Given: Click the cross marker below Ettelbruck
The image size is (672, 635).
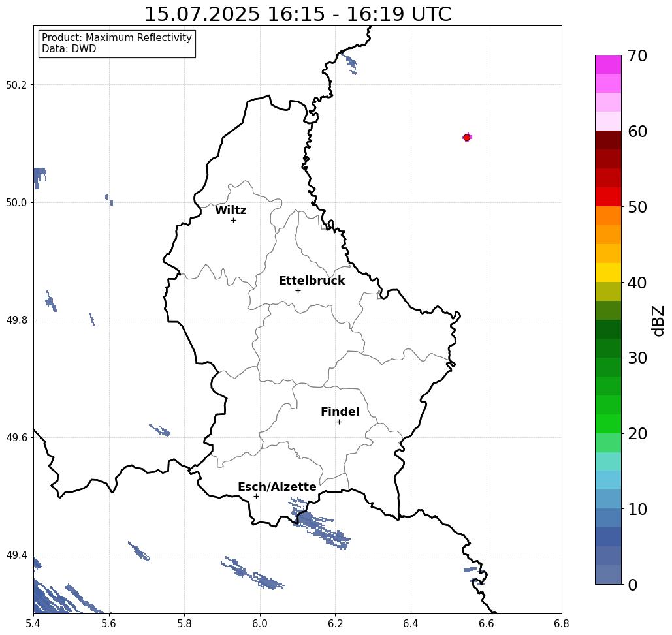Looking at the screenshot, I should tap(298, 290).
